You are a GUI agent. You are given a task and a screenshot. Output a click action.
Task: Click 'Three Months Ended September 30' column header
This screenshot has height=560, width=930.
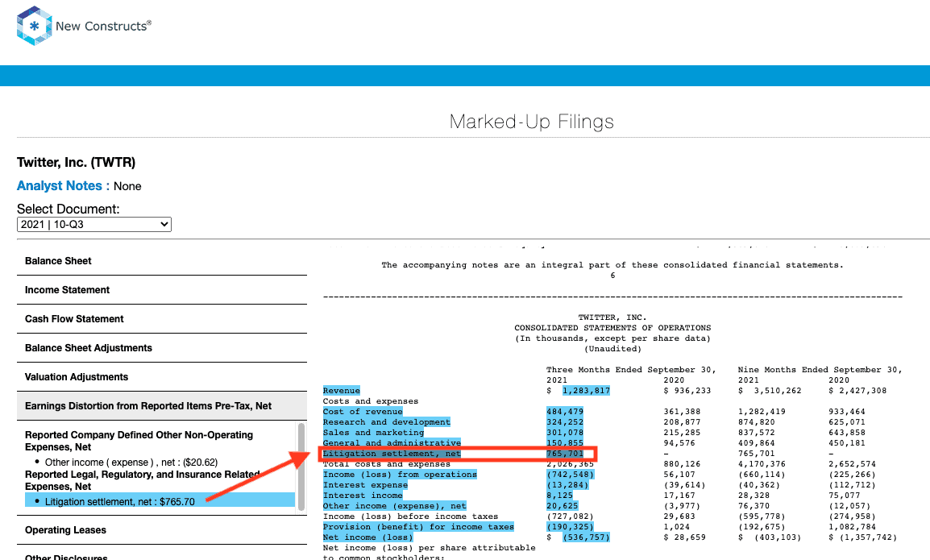pos(631,370)
